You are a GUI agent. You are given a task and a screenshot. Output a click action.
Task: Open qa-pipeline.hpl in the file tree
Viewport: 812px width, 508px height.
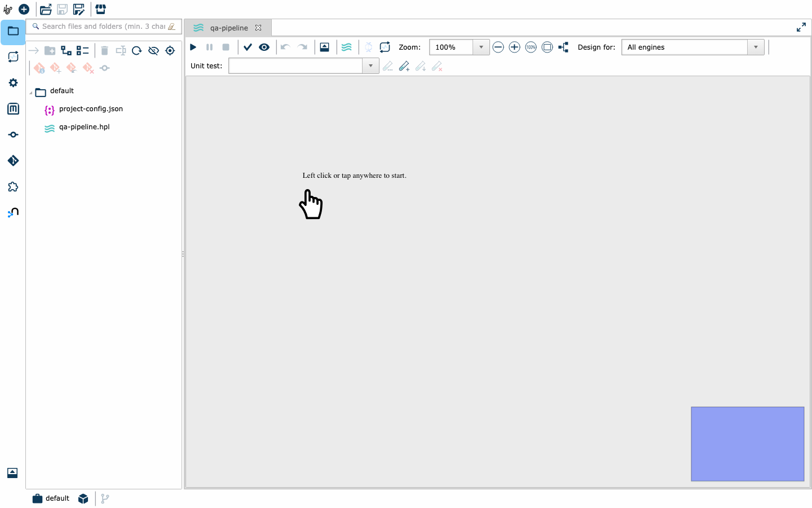pyautogui.click(x=84, y=127)
